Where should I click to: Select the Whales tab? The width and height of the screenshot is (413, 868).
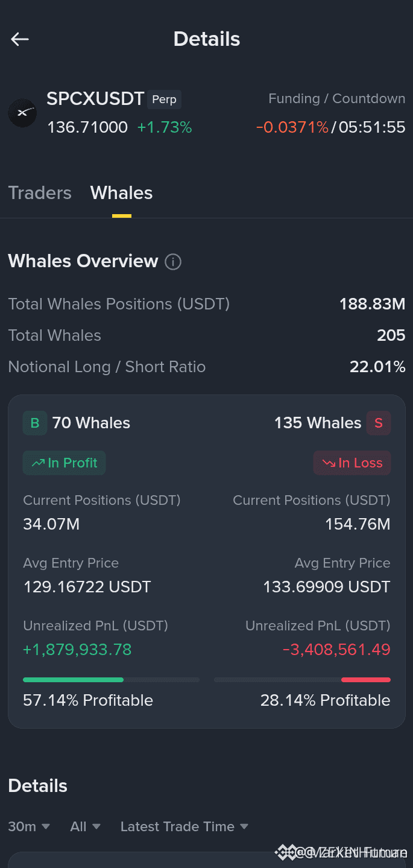click(121, 193)
